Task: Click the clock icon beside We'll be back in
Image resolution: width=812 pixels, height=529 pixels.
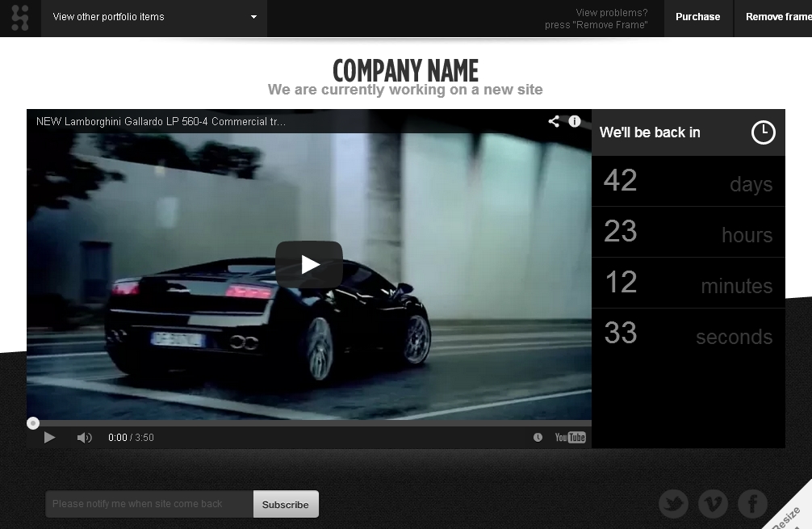Action: click(x=763, y=132)
